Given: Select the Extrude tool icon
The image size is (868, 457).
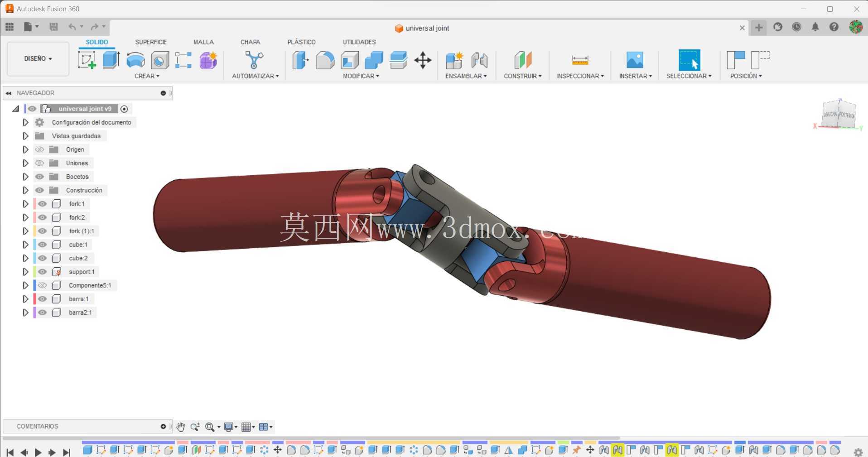Looking at the screenshot, I should coord(111,60).
